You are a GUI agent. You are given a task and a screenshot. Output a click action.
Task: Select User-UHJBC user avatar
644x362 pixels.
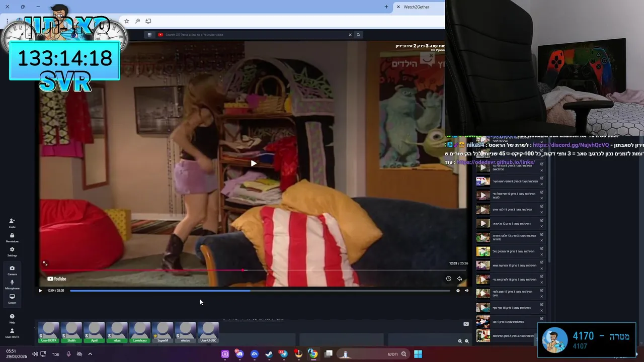[208, 333]
